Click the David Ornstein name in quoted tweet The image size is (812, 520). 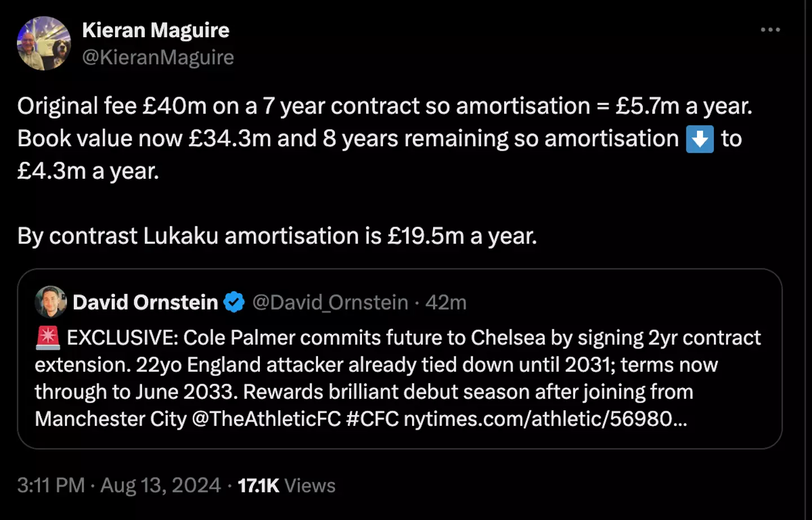145,302
